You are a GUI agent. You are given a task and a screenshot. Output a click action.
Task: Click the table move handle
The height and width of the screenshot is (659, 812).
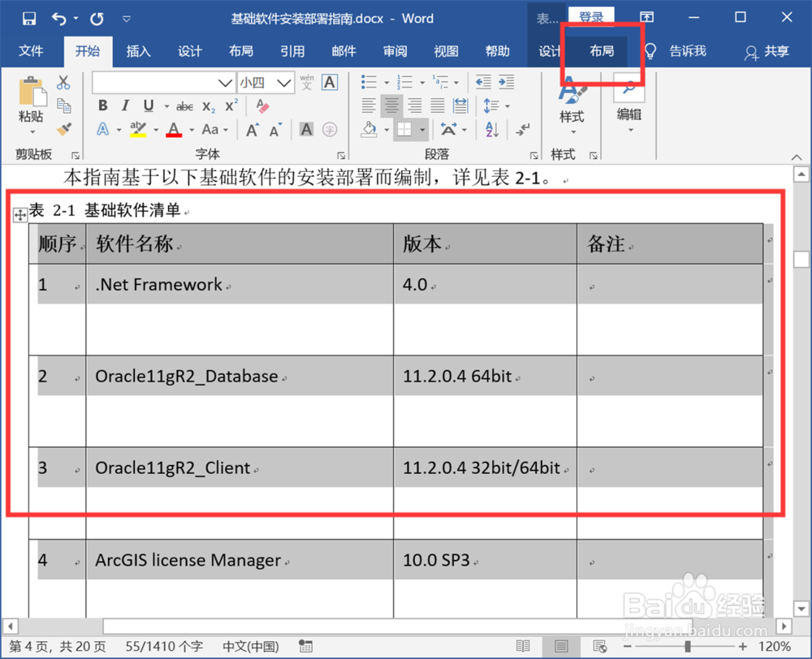click(20, 214)
